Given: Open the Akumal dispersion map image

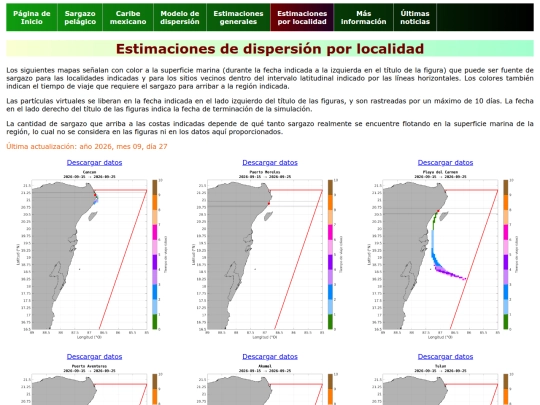Looking at the screenshot, I should [x=267, y=384].
